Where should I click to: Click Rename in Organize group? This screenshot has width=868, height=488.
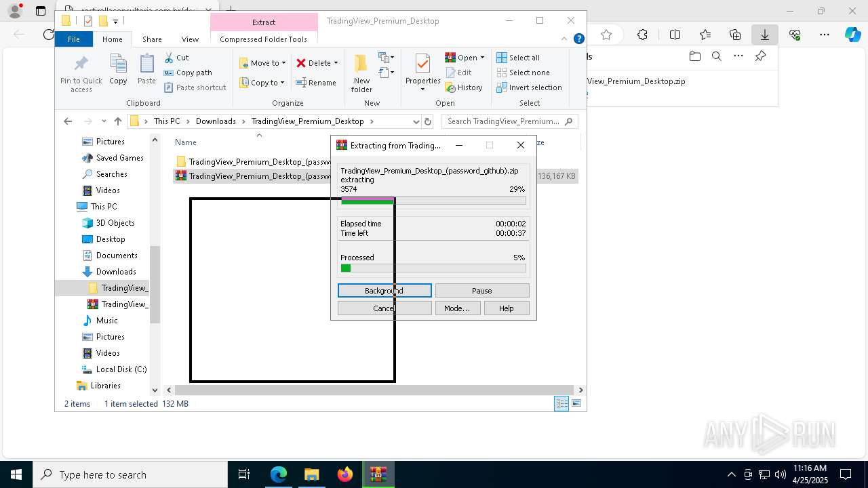(x=316, y=83)
